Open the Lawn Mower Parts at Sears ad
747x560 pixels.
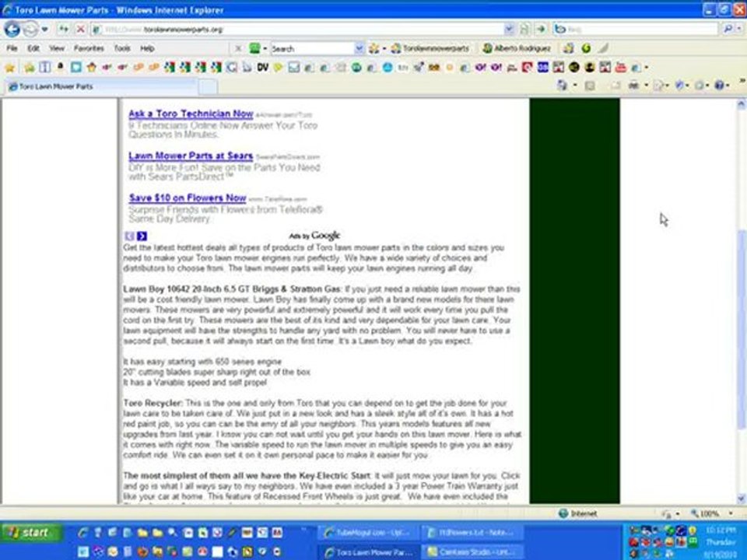tap(191, 156)
